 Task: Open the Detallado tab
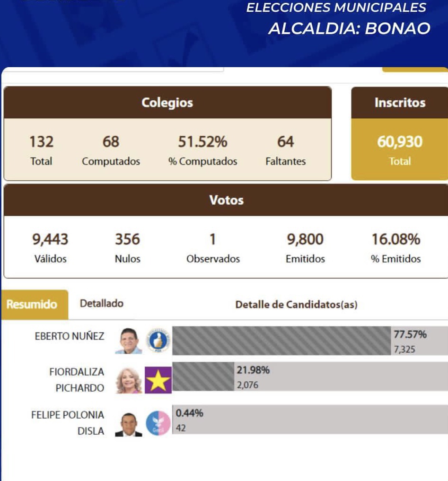(x=102, y=304)
